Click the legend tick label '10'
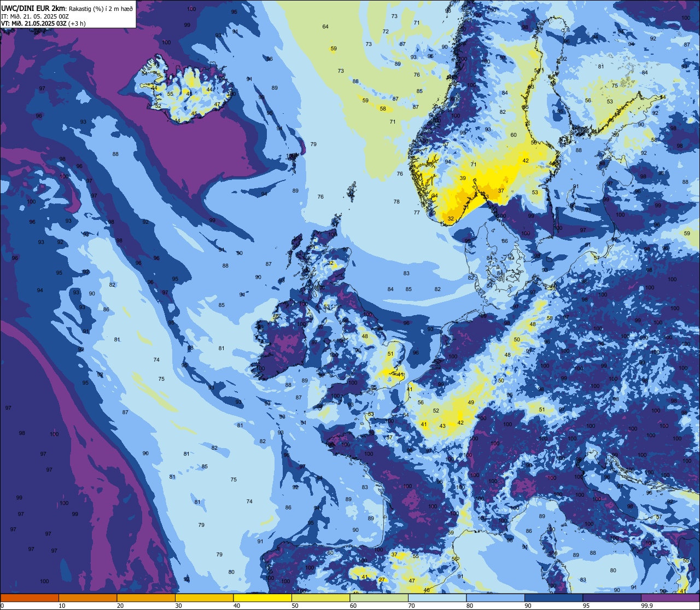 62,606
